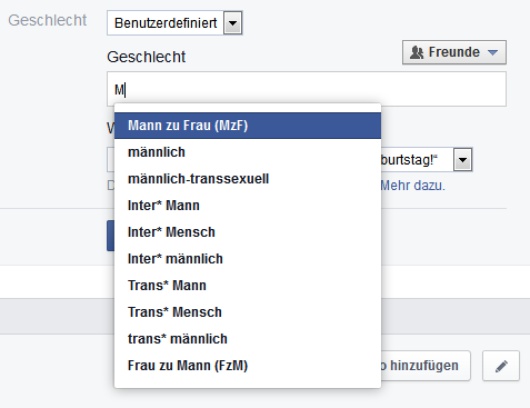Viewport: 530px width, 408px height.
Task: Open the dropdown next to Geburtstag text
Action: click(x=463, y=160)
